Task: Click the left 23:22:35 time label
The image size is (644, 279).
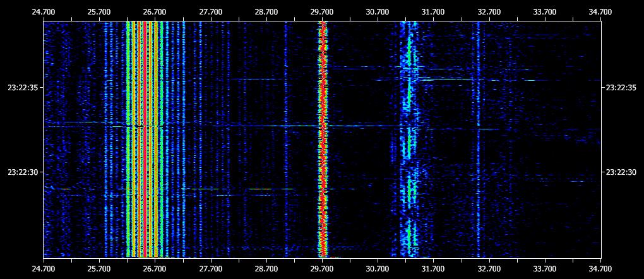Action: 23,88
